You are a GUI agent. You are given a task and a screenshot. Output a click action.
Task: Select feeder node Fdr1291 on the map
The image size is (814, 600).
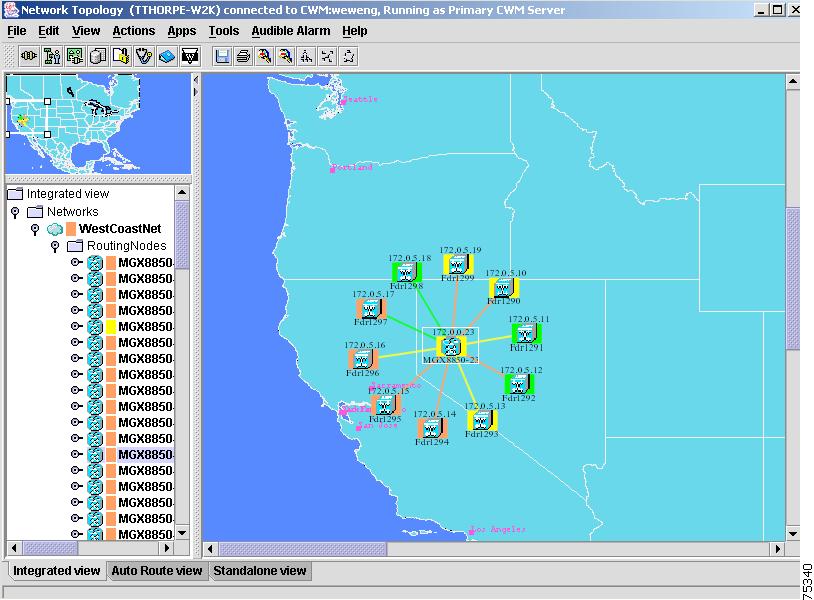526,334
